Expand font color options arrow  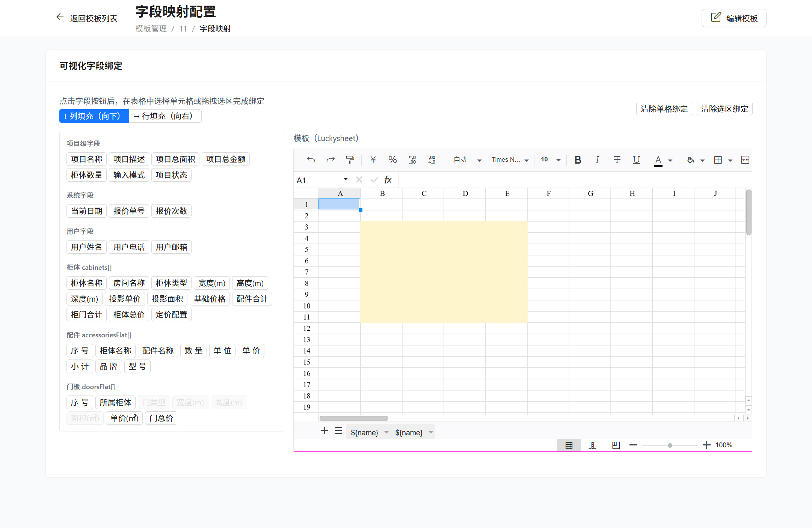click(670, 161)
